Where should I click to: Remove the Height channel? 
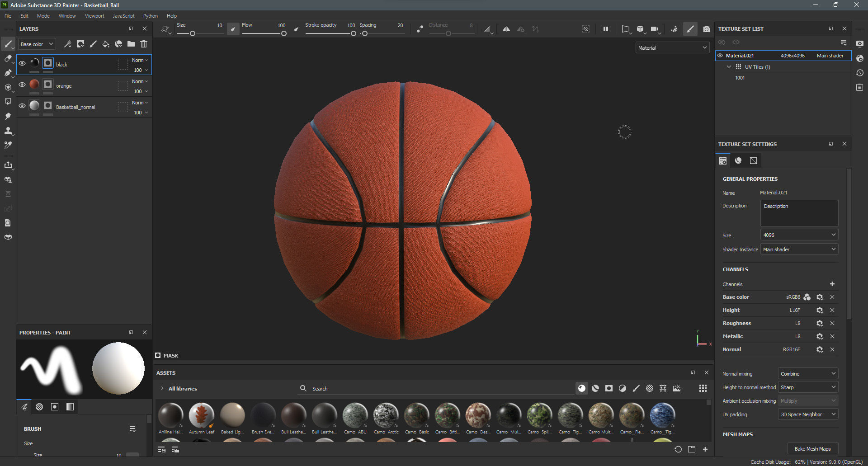832,310
